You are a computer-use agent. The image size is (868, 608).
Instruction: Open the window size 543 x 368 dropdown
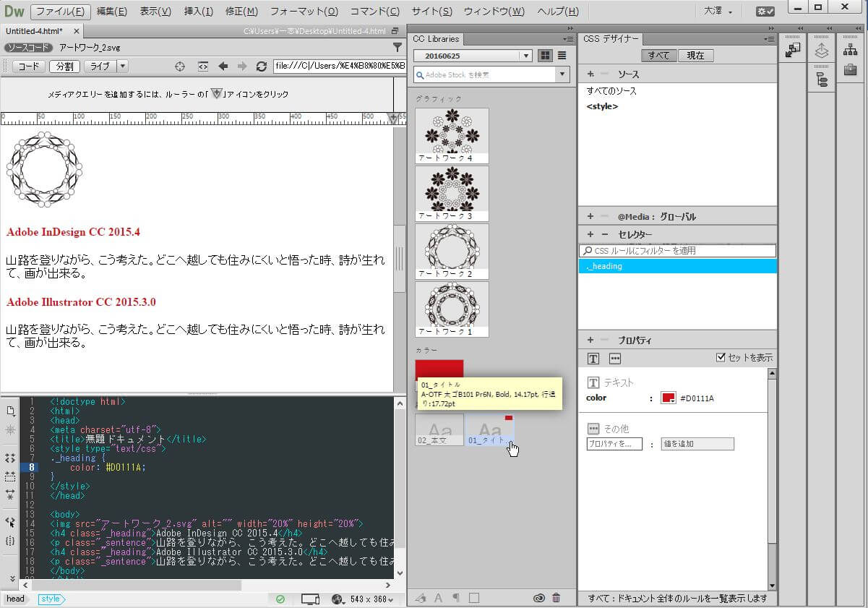point(372,599)
